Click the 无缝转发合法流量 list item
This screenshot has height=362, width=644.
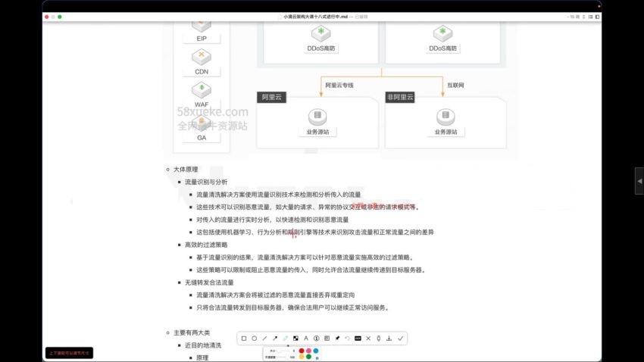click(209, 282)
